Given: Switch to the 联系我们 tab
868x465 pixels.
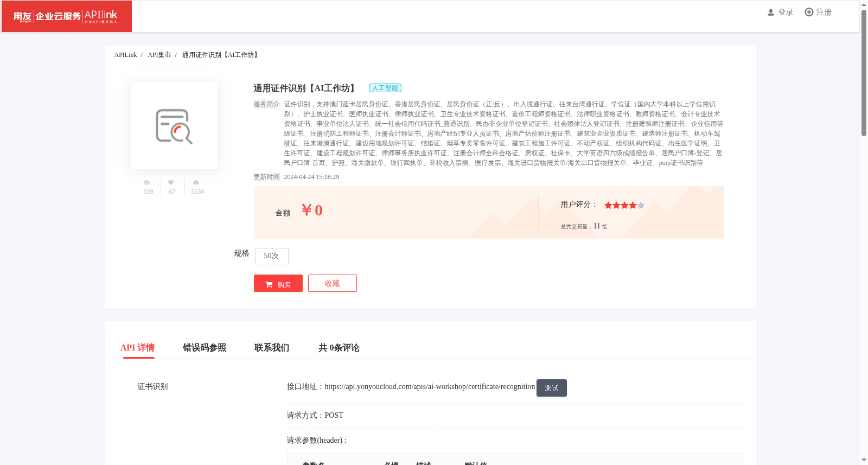Looking at the screenshot, I should tap(272, 348).
